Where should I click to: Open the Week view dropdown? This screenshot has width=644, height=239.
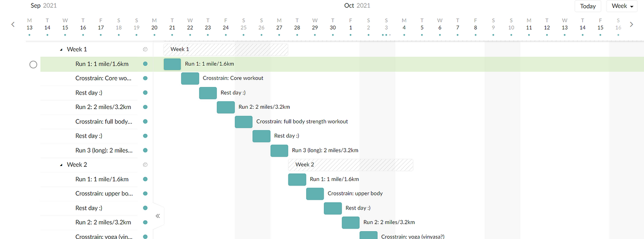click(622, 6)
